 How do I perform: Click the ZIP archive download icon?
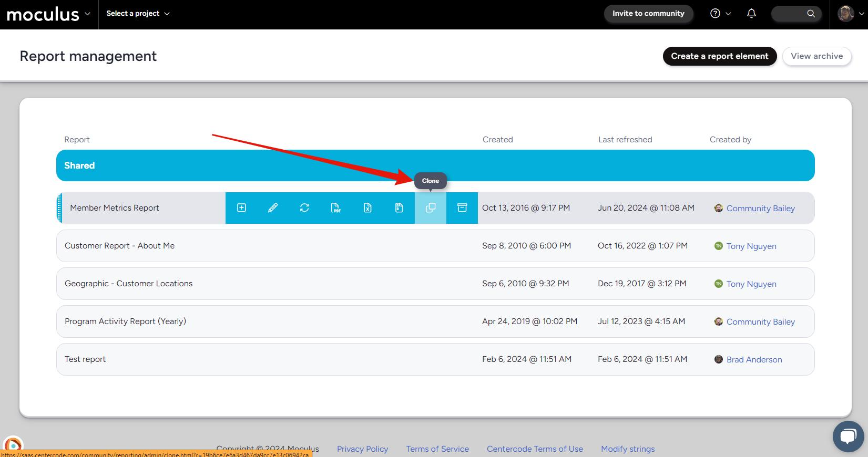pyautogui.click(x=399, y=208)
